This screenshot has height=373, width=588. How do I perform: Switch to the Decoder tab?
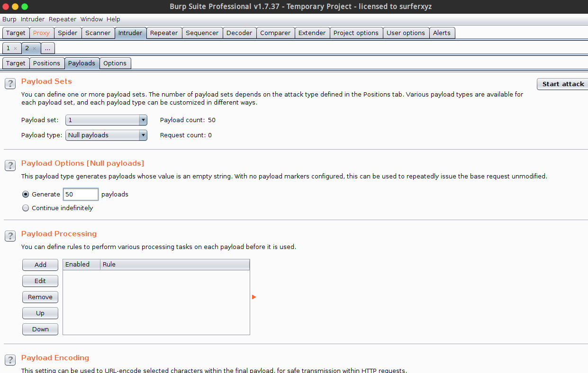point(239,33)
